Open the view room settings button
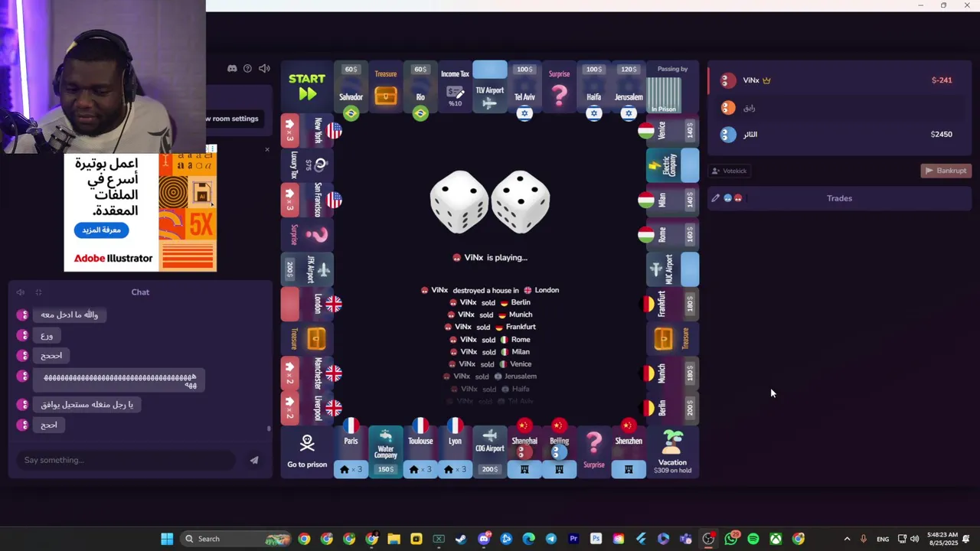Screen dimensions: 980x551 (x=233, y=119)
